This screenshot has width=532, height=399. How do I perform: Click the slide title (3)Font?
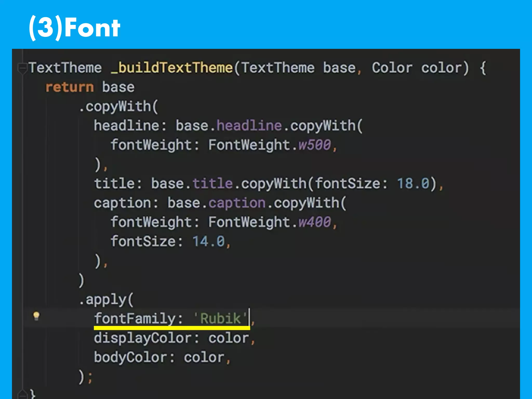(75, 27)
